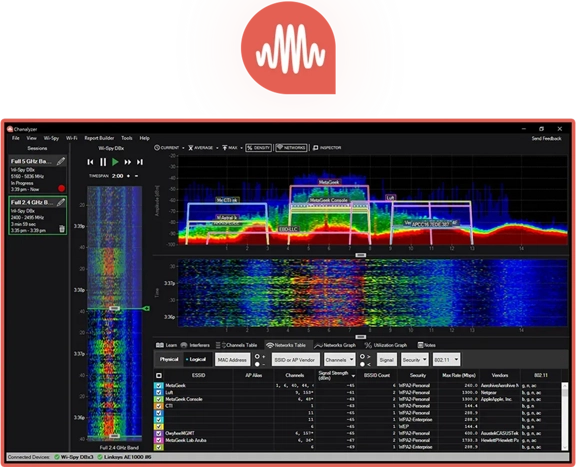Uncheck the MetaGeek Lab Aruba network checkbox
This screenshot has width=576, height=467.
159,440
